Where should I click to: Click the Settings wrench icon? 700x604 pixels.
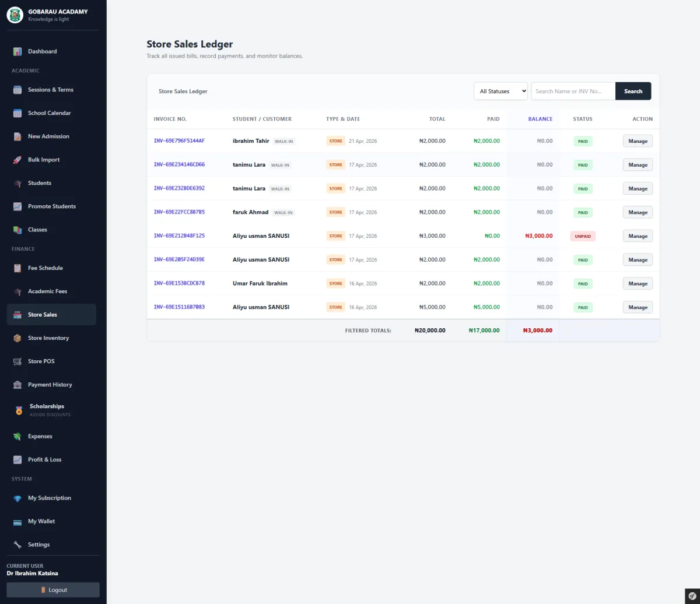(17, 545)
